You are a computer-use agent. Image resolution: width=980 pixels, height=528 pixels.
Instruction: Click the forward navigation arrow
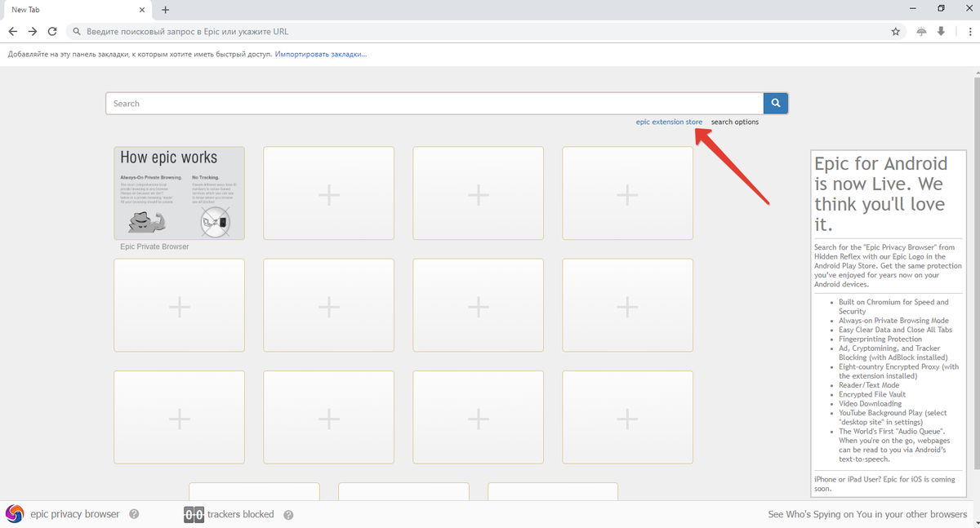[33, 32]
